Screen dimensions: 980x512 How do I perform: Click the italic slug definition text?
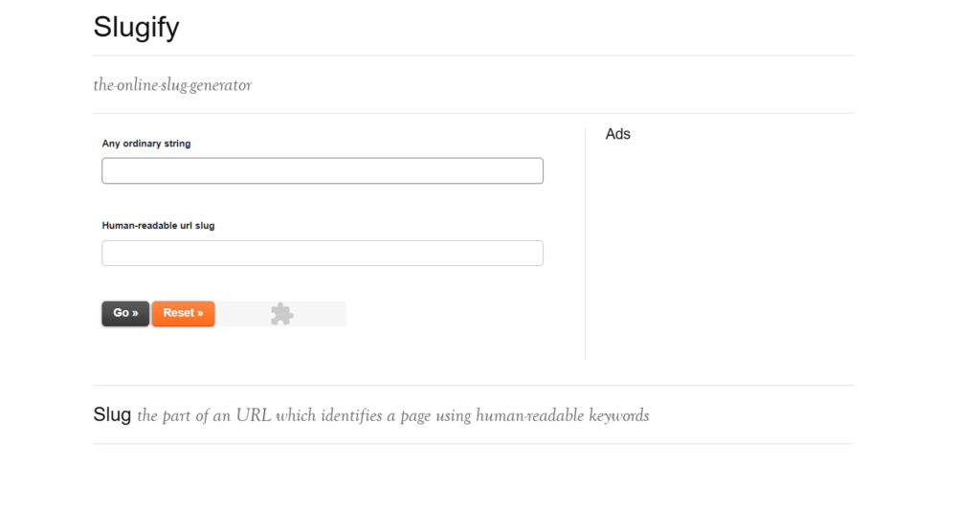pyautogui.click(x=393, y=415)
